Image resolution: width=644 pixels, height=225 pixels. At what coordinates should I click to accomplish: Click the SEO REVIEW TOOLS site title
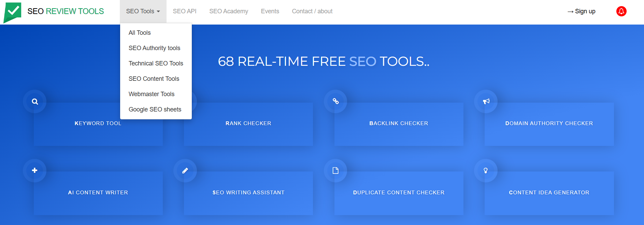pos(66,11)
